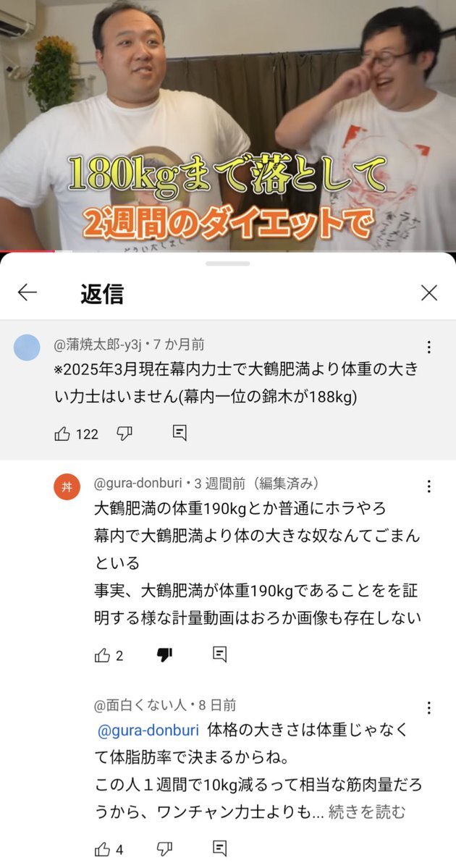Reply to gura-donburi's comment
The image size is (456, 868).
tap(220, 655)
